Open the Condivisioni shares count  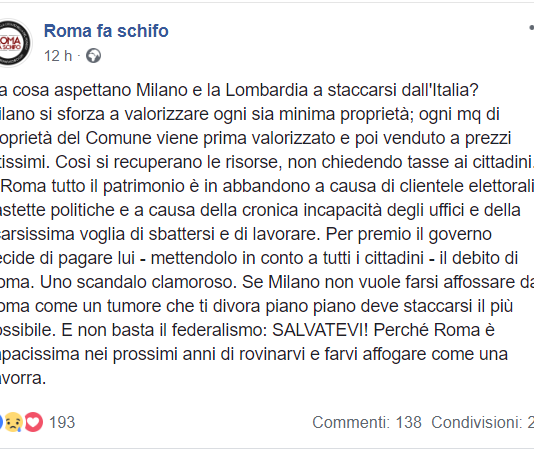482,422
